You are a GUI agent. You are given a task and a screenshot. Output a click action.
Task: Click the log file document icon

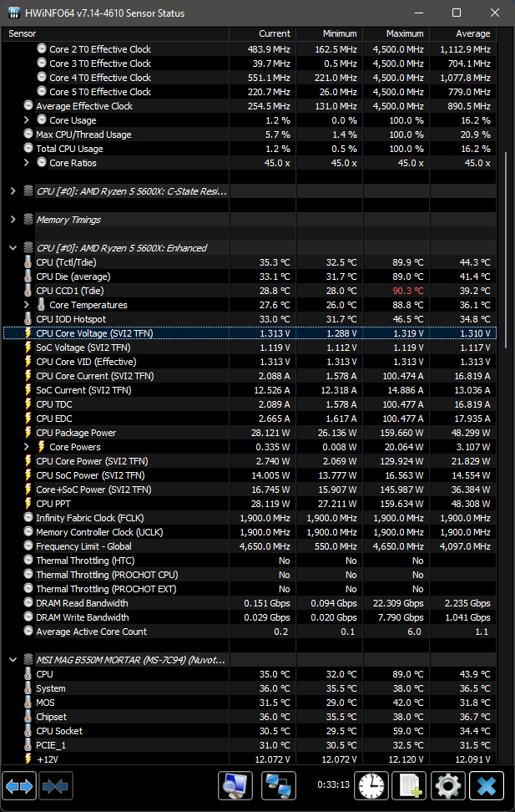(x=410, y=785)
